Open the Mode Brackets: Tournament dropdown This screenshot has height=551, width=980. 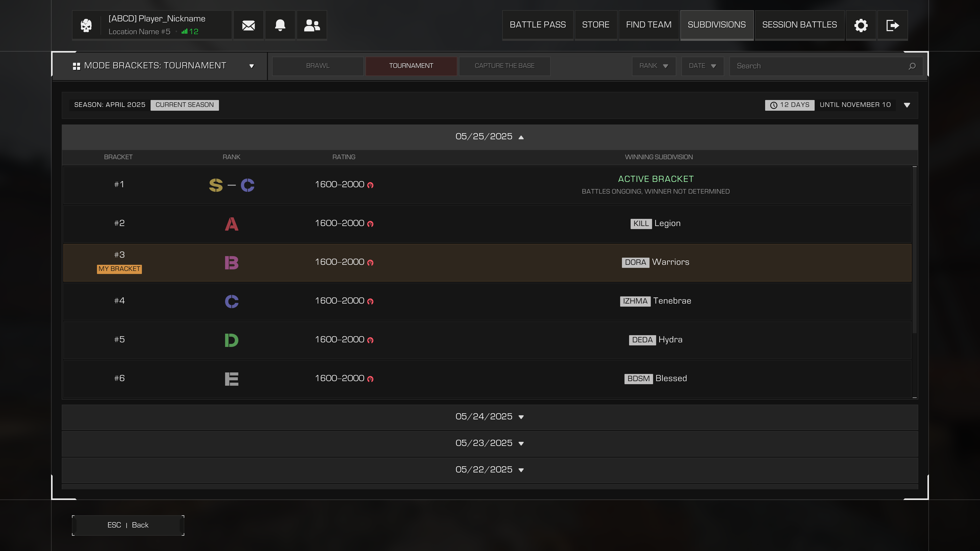(x=160, y=66)
